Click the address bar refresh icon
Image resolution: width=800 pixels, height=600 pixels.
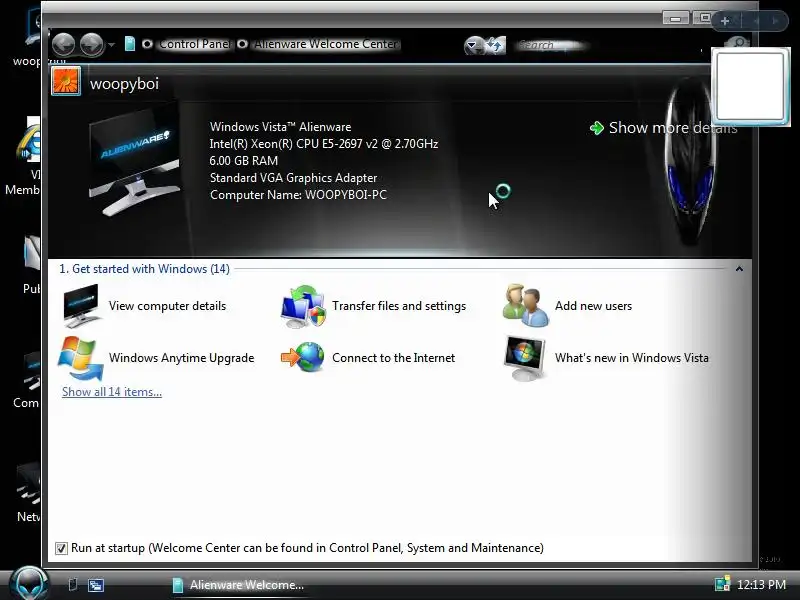(494, 46)
